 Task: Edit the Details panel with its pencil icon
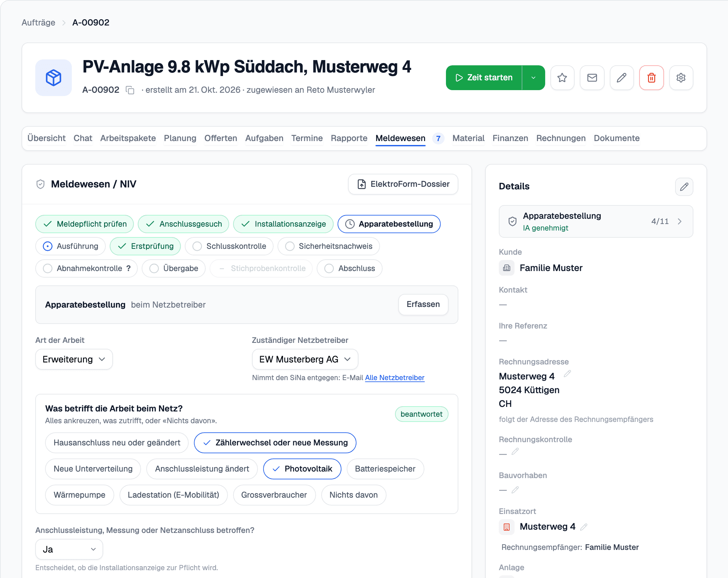(x=684, y=186)
